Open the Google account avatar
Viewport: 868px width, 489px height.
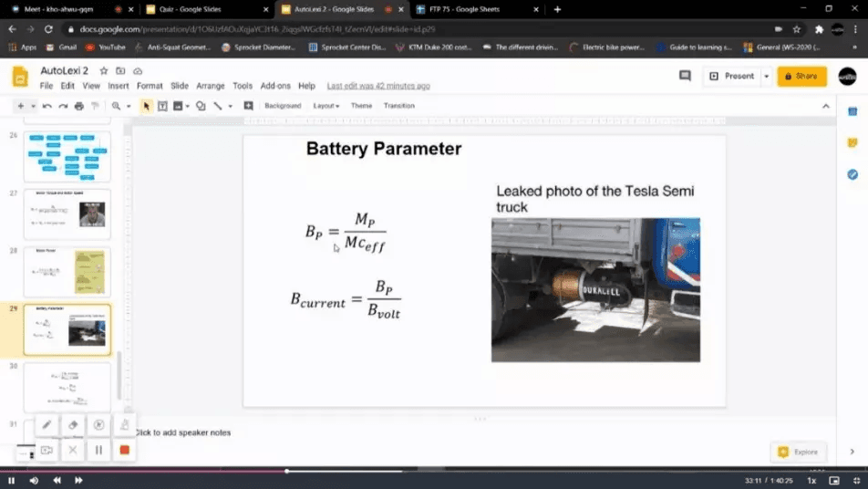click(847, 77)
